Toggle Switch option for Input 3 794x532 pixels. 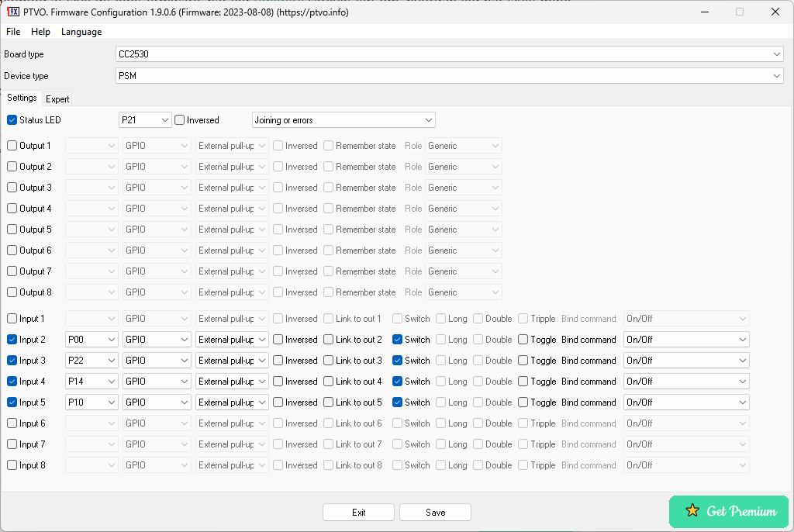tap(398, 361)
